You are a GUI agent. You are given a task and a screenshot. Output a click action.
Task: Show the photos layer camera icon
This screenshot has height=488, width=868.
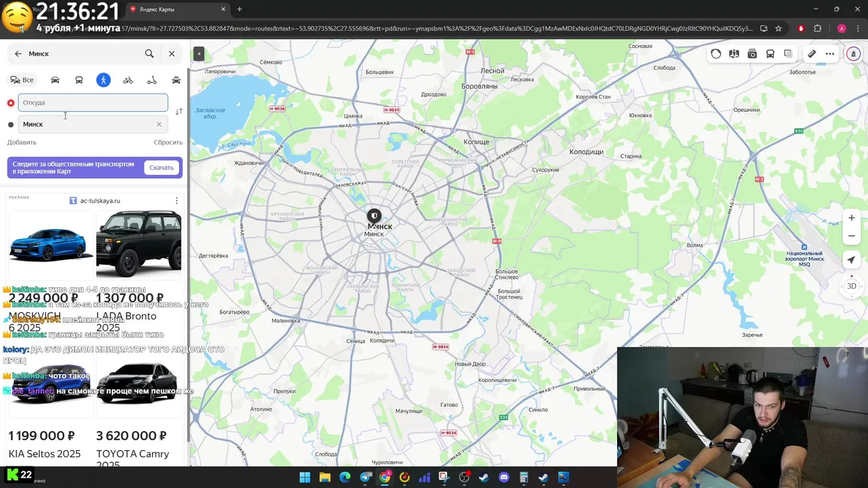point(752,54)
